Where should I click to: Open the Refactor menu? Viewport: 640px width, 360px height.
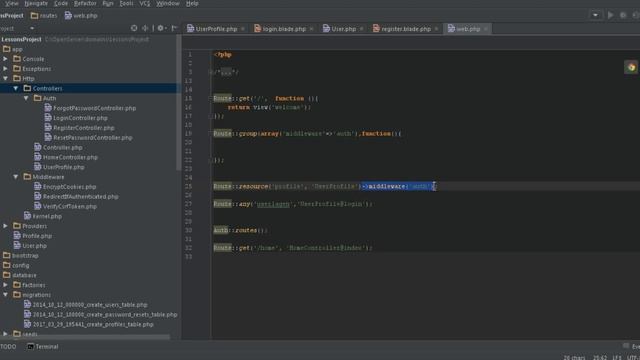85,3
